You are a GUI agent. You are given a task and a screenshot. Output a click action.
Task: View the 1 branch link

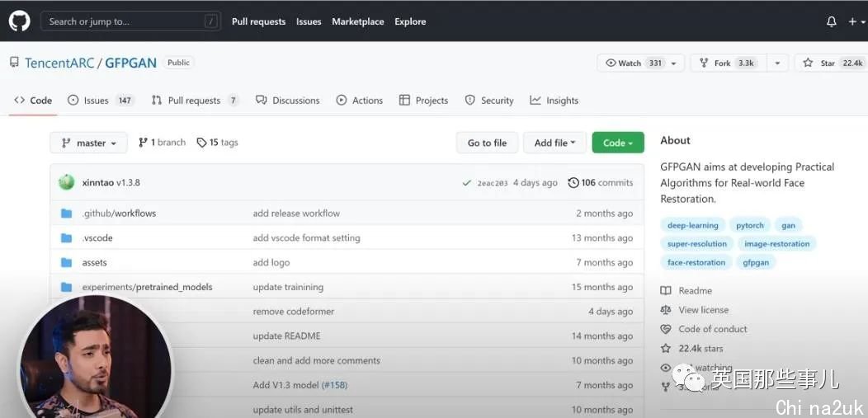162,142
